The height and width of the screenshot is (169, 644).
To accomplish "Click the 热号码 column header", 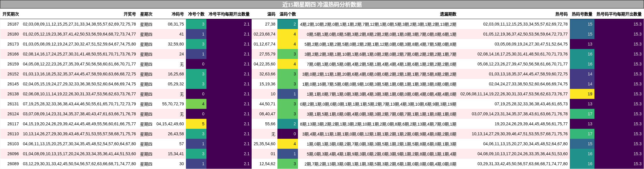I will 561,14.
